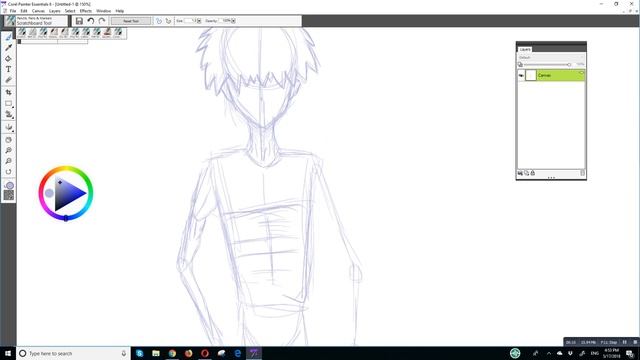Open the Size slider dropdown arrow
The image size is (640, 360).
pos(199,21)
